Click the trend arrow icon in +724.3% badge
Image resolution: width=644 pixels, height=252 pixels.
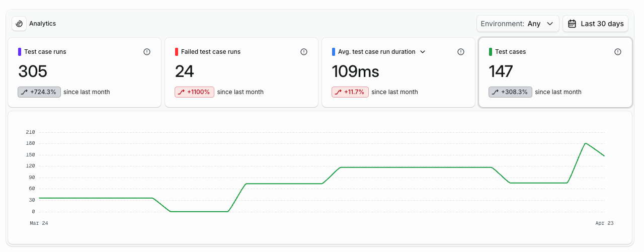(x=24, y=92)
